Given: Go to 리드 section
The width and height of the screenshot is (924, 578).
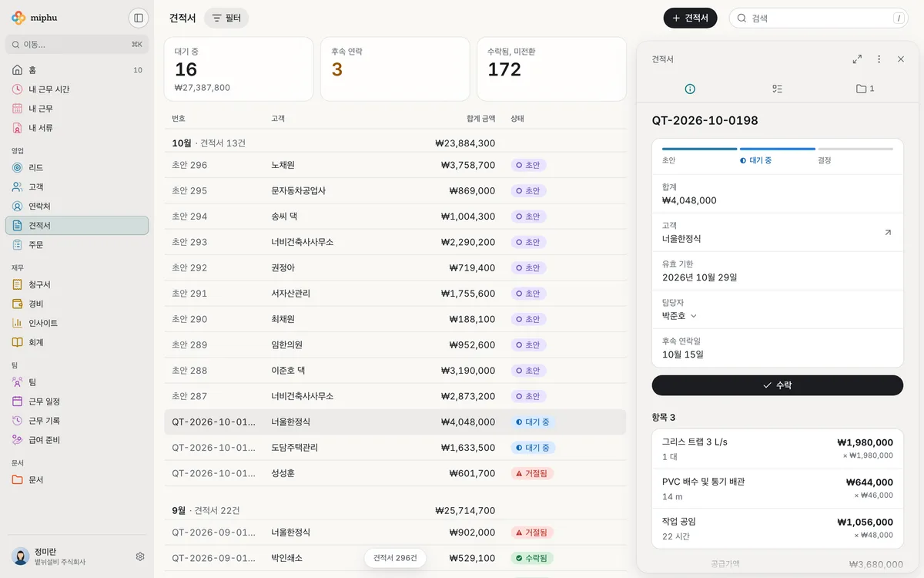Looking at the screenshot, I should (x=77, y=167).
